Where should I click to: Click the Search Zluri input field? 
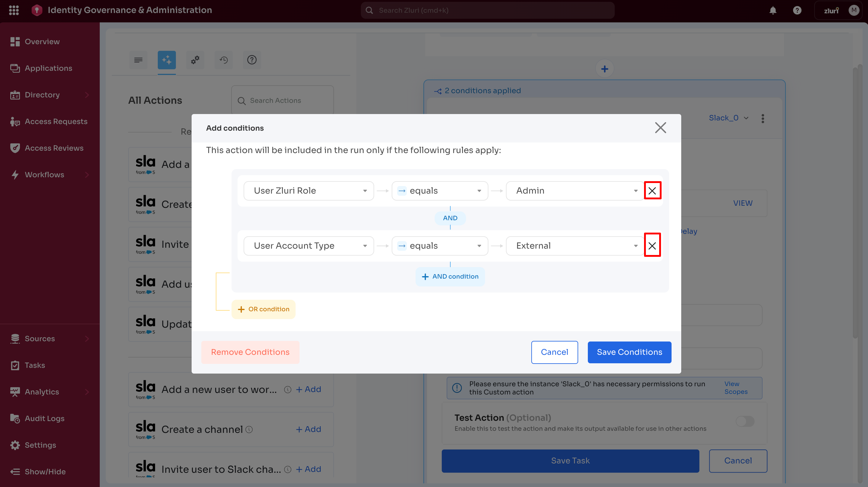click(487, 11)
